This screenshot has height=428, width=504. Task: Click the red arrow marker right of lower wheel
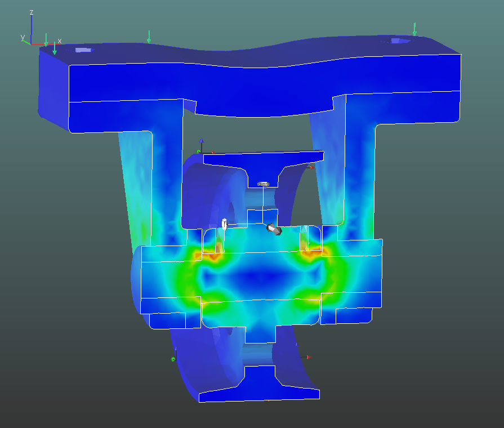(306, 357)
